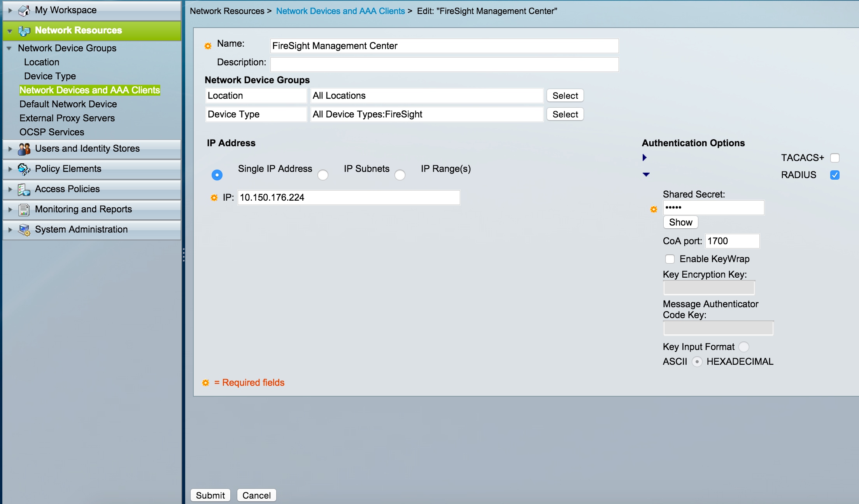Choose ASCII key input format radio
The height and width of the screenshot is (504, 859).
[744, 347]
